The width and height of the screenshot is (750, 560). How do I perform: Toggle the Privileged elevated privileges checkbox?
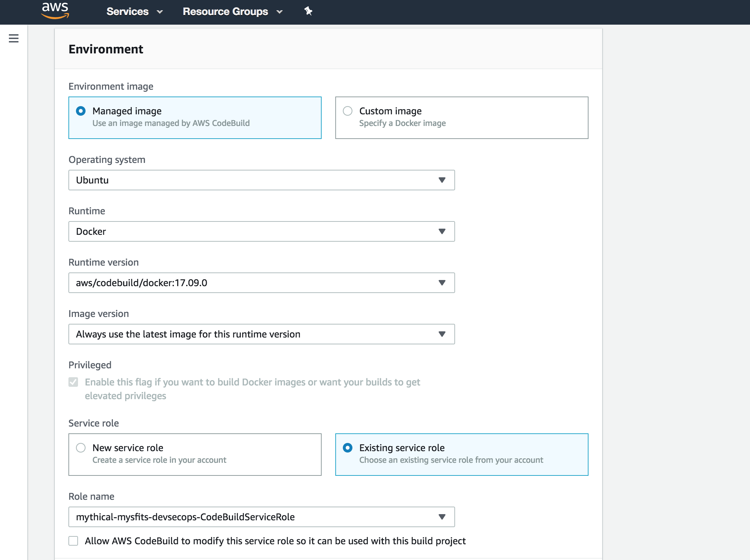[73, 382]
